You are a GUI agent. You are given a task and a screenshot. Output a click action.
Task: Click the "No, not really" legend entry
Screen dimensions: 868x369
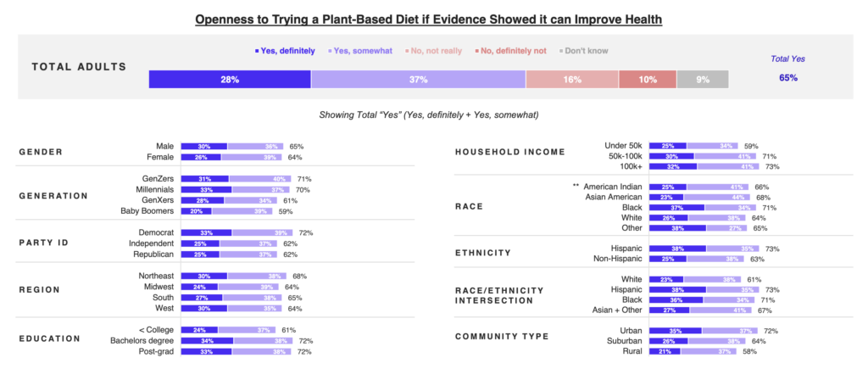[x=435, y=51]
